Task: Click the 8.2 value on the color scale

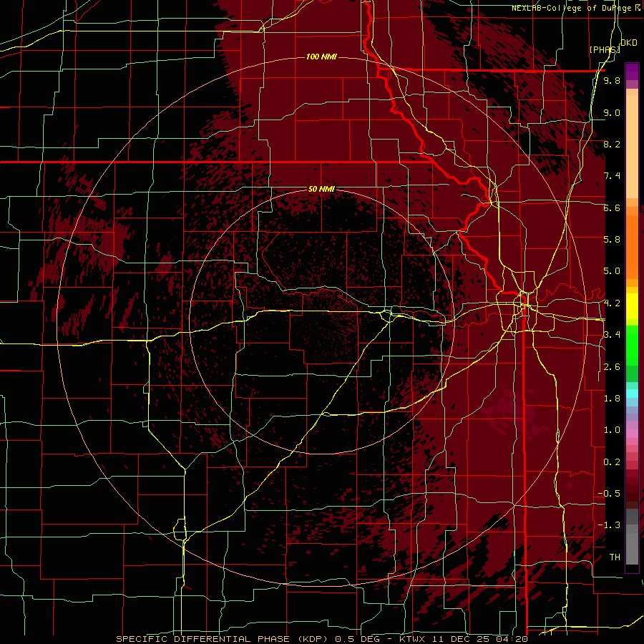Action: click(612, 144)
